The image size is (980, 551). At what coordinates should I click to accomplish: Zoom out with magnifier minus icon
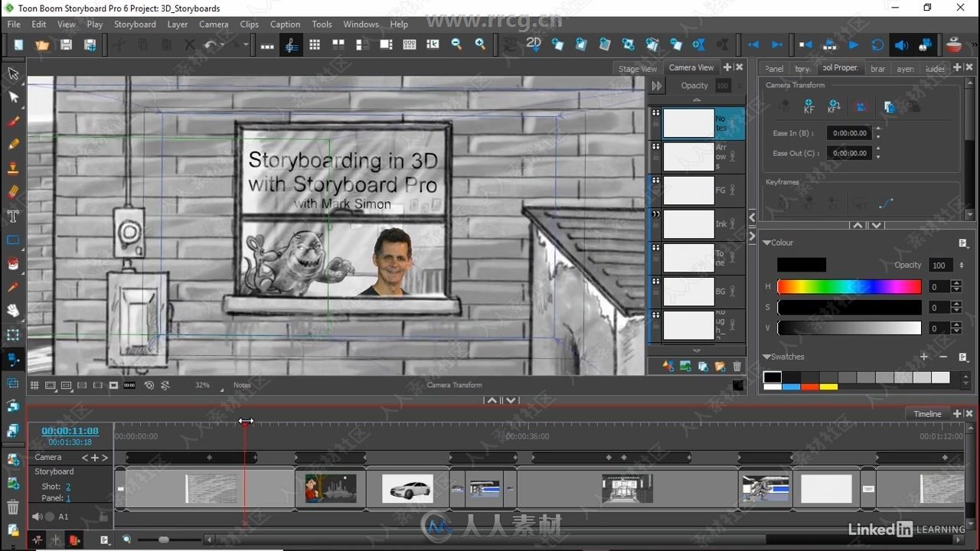(456, 45)
